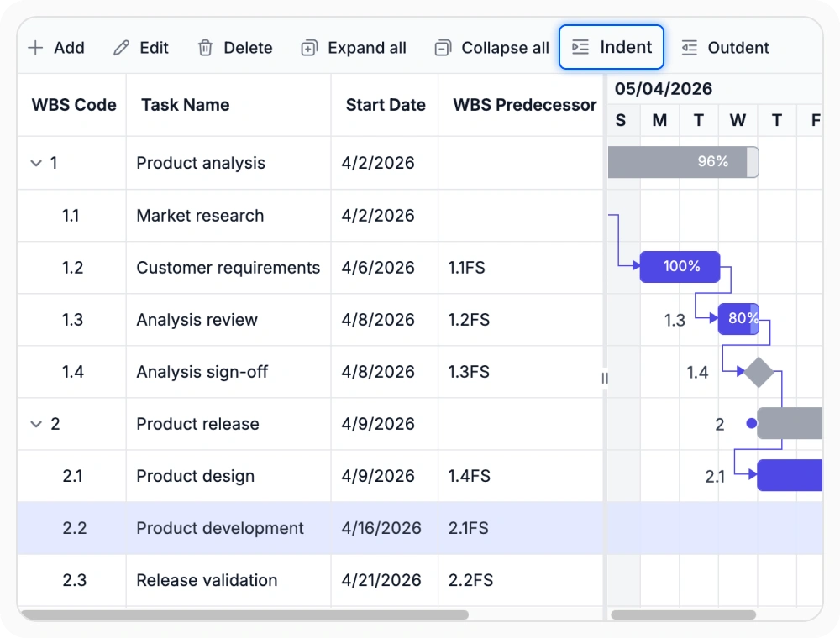Viewport: 840px width, 638px height.
Task: Select the Market research task name
Action: [201, 215]
